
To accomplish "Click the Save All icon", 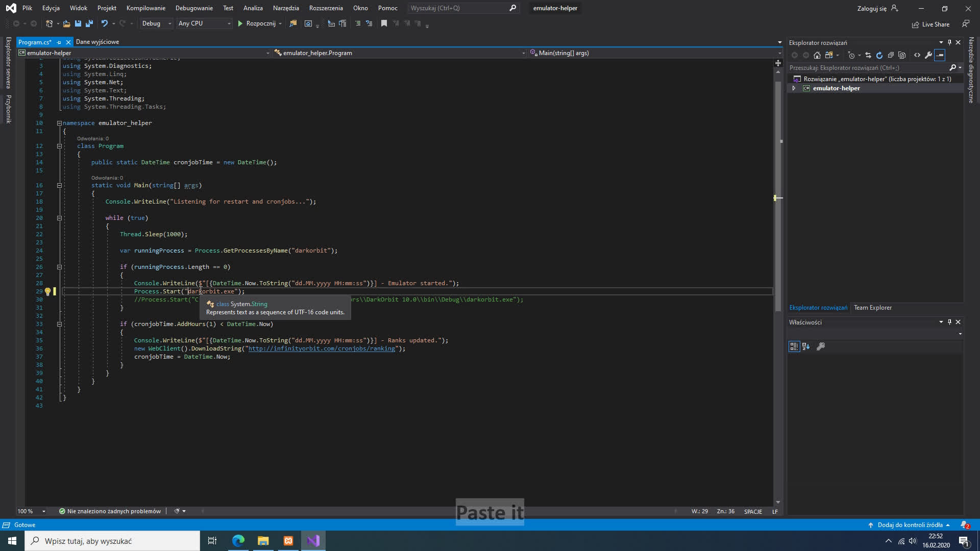I will coord(89,23).
